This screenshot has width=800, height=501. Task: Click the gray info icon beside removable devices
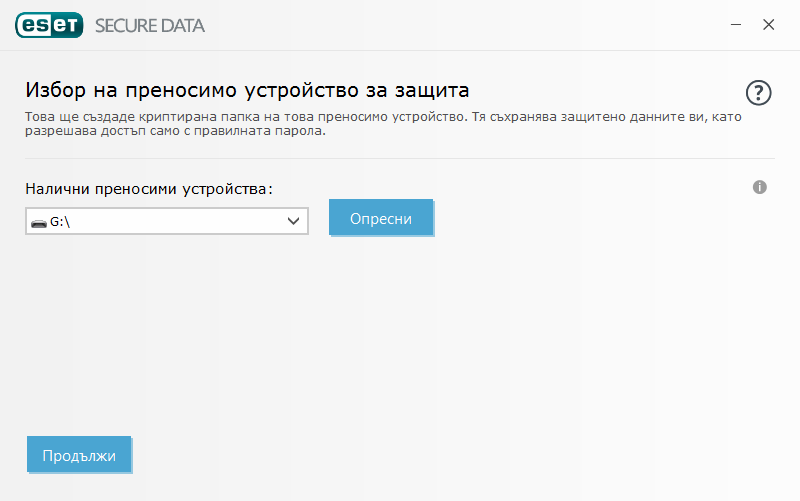(759, 187)
